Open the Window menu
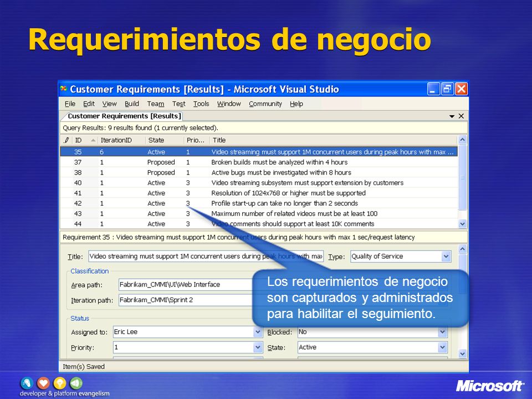The width and height of the screenshot is (532, 399). 229,104
